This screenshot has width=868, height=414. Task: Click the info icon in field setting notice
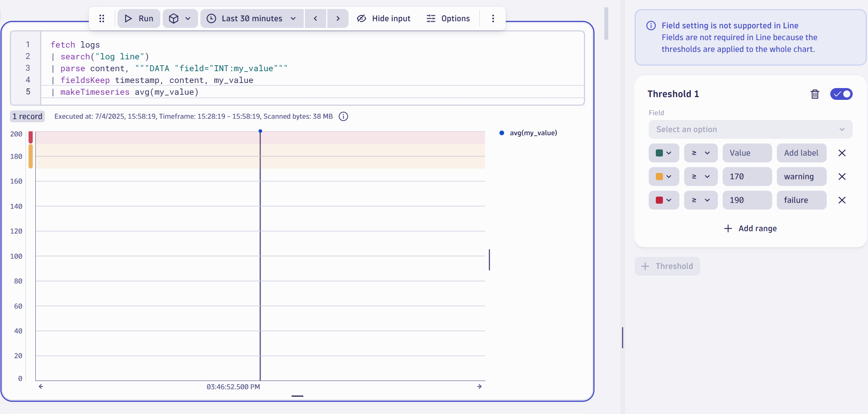point(651,26)
